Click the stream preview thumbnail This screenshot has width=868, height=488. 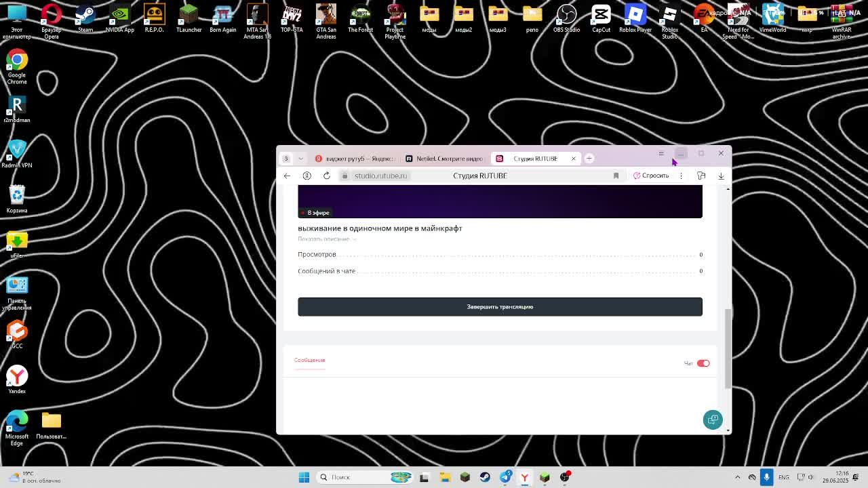click(x=500, y=201)
